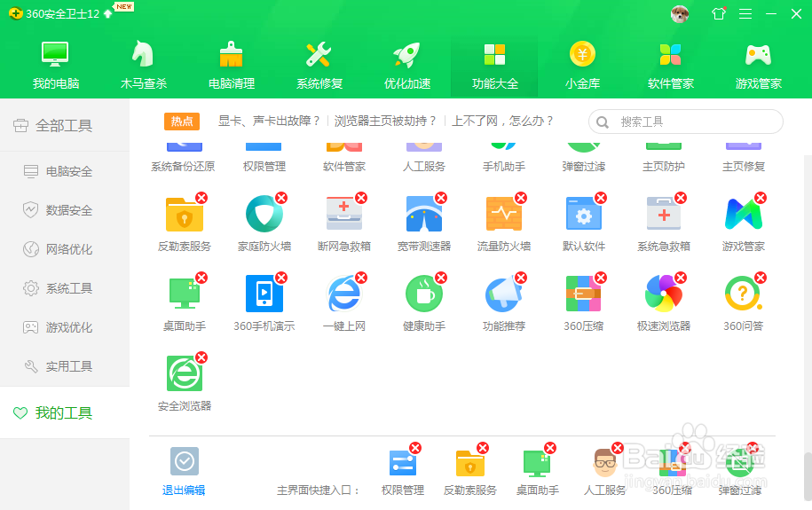Remove 断网急救箱 via its red X badge
This screenshot has width=812, height=510.
click(x=361, y=198)
